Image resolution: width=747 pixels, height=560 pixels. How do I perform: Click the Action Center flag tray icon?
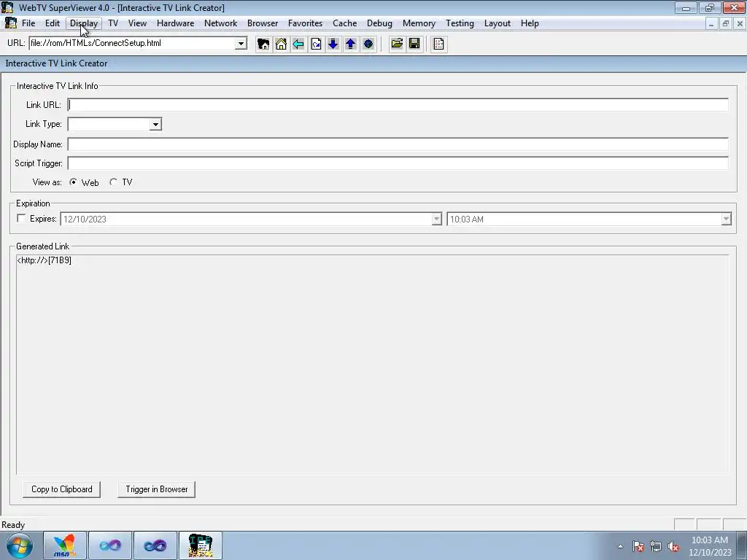(x=638, y=546)
